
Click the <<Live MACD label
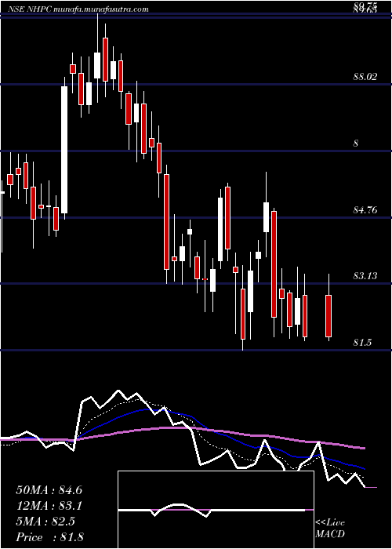[330, 529]
